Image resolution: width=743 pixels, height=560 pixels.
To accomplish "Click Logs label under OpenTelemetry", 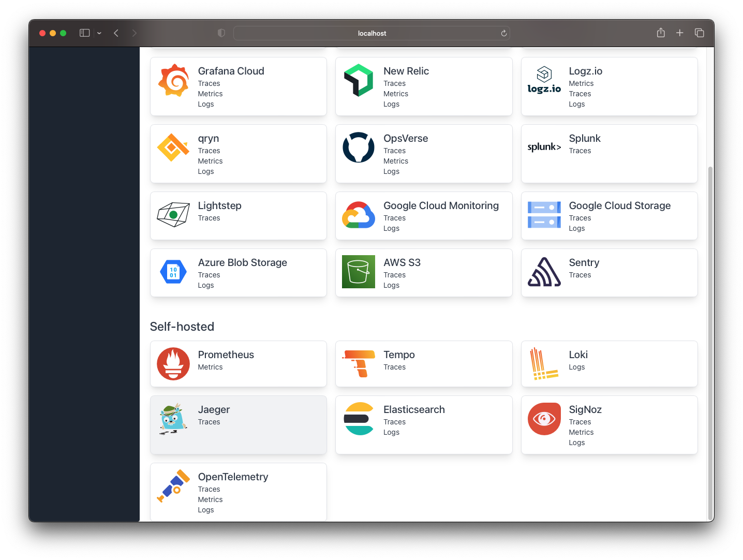I will (x=206, y=510).
